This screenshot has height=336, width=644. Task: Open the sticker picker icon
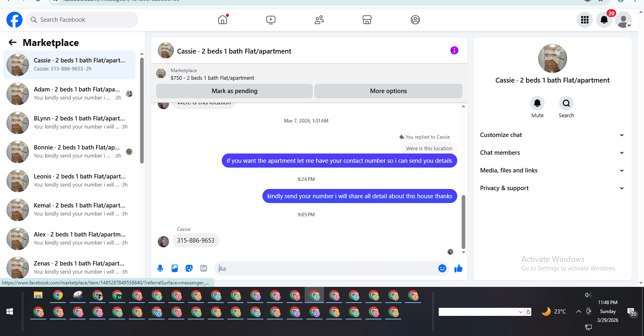click(189, 268)
